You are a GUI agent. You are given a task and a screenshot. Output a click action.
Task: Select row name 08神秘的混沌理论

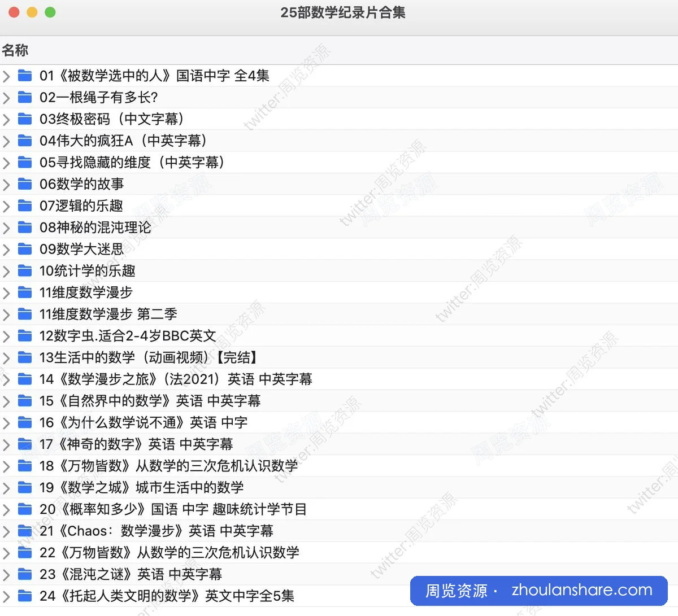coord(95,227)
